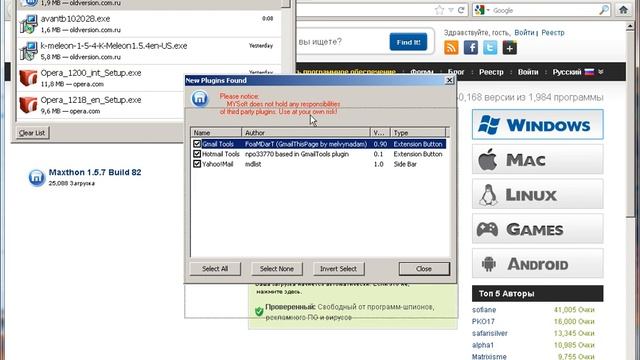Open the Android category button

(538, 264)
